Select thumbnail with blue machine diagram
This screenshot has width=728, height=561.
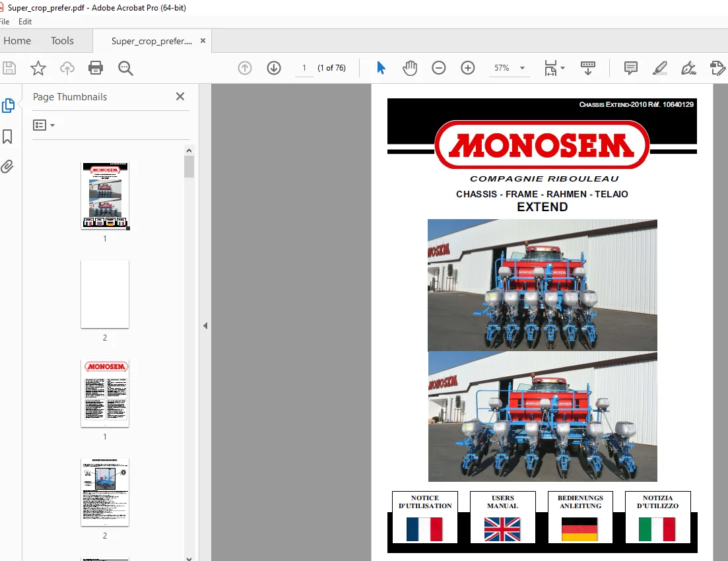(x=105, y=492)
